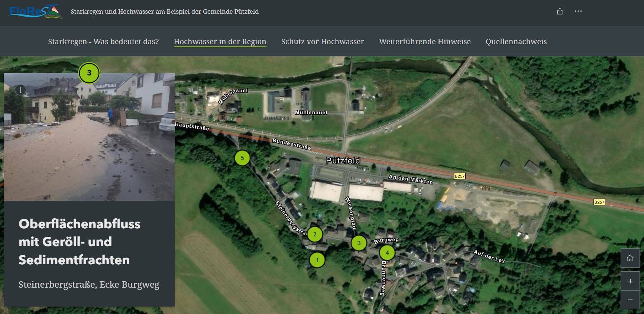Click 'Steinerbergstraße, Ecke Burgweg' caption

tap(89, 285)
